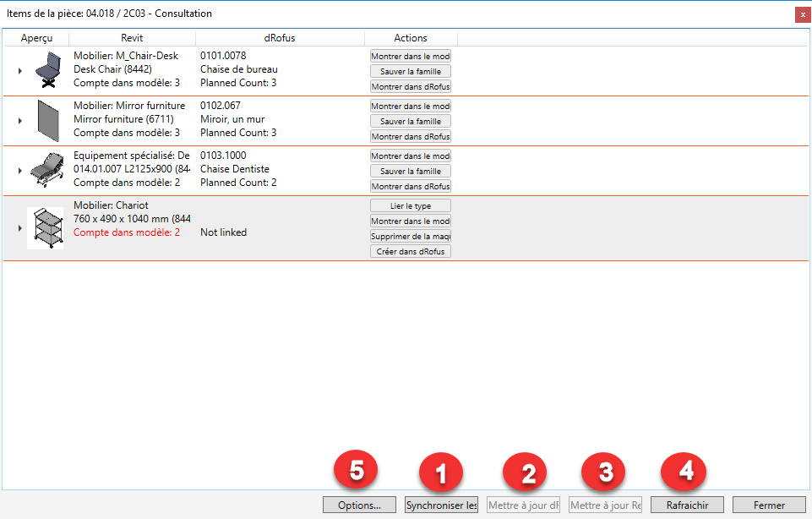
Task: Expand the Mirror furniture row
Action: click(19, 121)
